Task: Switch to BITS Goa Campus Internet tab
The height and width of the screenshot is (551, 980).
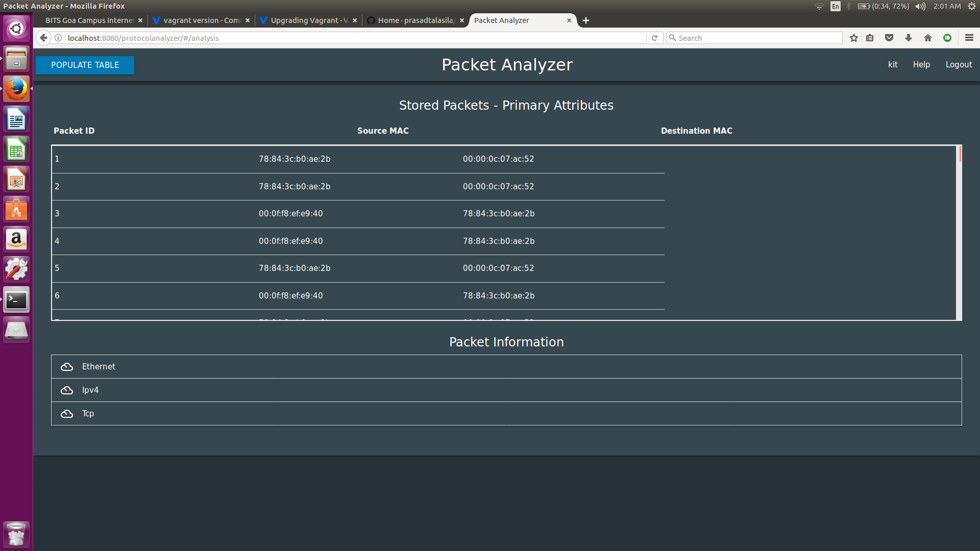Action: point(89,20)
